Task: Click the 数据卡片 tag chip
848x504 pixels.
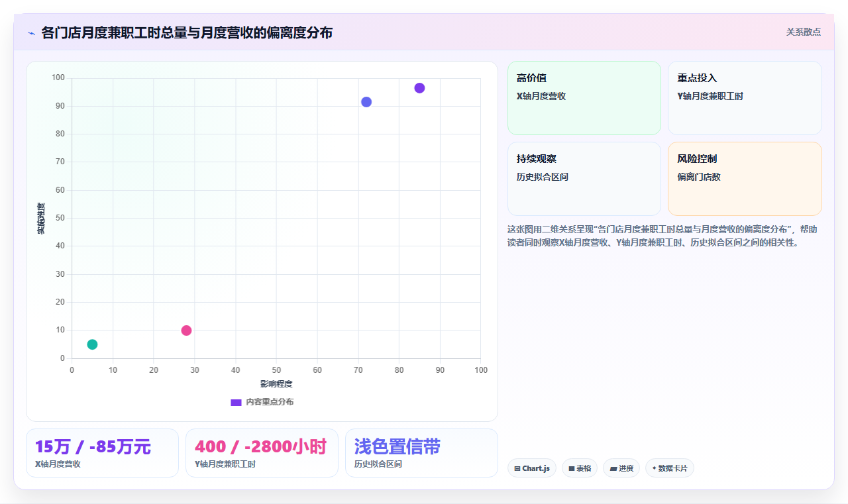Action: [x=670, y=468]
